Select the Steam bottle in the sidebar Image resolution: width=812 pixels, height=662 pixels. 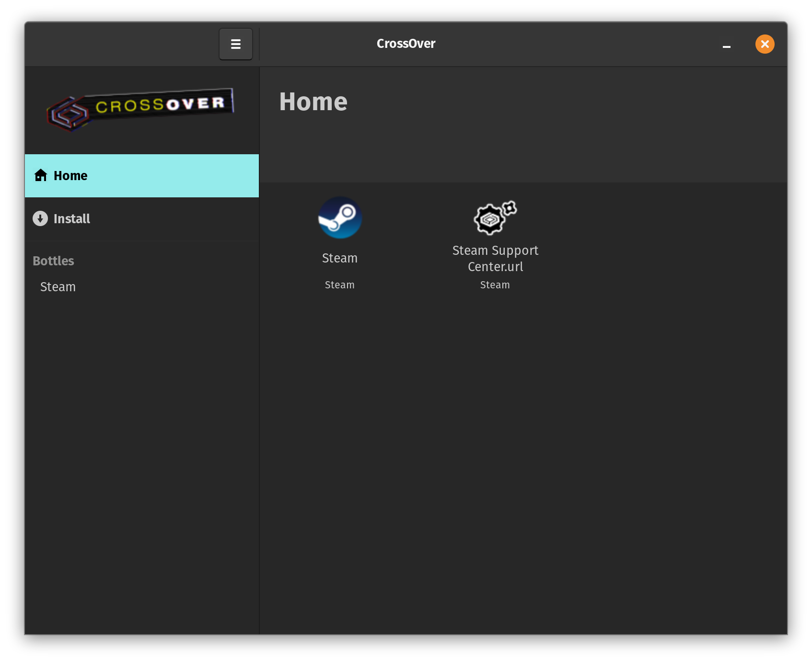tap(58, 287)
